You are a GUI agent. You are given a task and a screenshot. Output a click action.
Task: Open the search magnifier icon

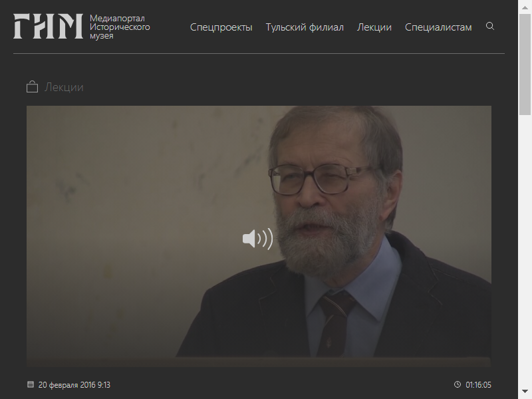[490, 26]
